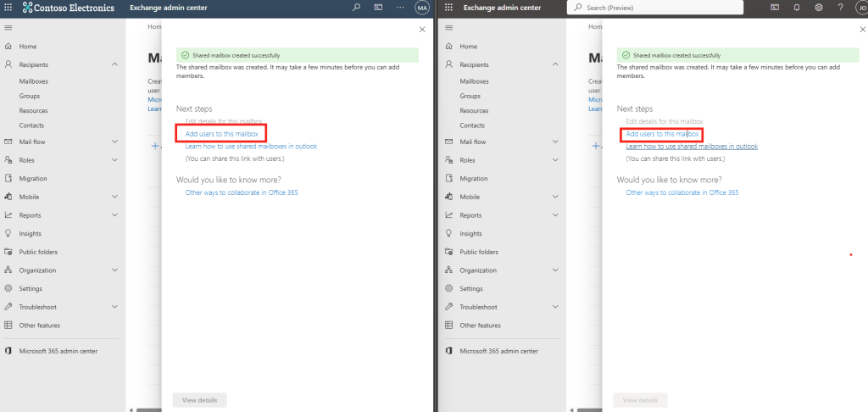
Task: Open Settings in left window sidebar
Action: [x=31, y=288]
